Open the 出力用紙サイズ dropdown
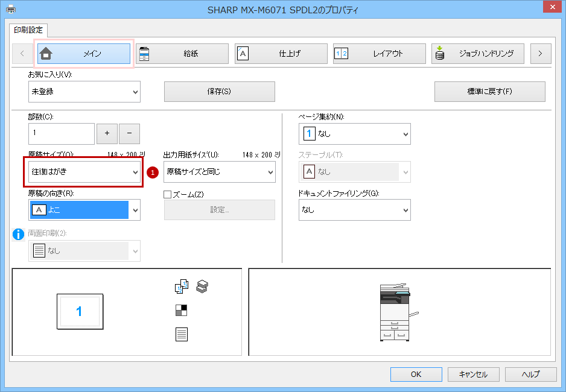Screen dimensions: 566x392 (220, 172)
